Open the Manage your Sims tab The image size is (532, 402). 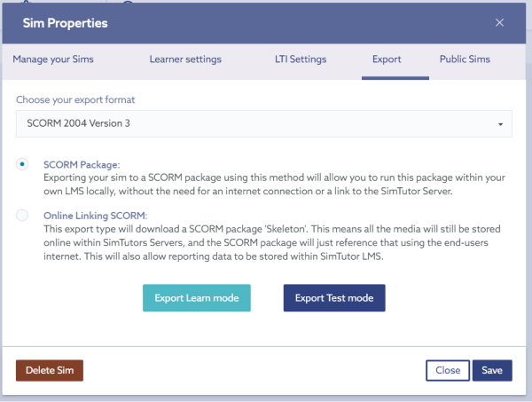53,59
